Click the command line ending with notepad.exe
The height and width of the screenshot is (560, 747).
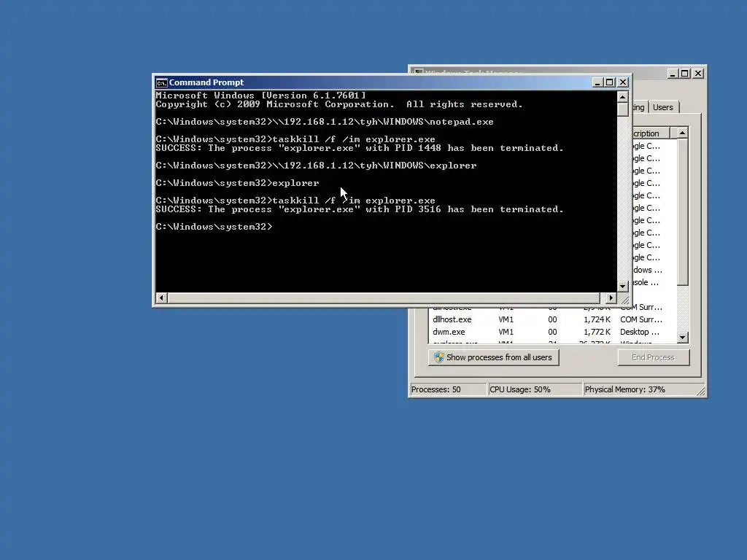point(325,122)
